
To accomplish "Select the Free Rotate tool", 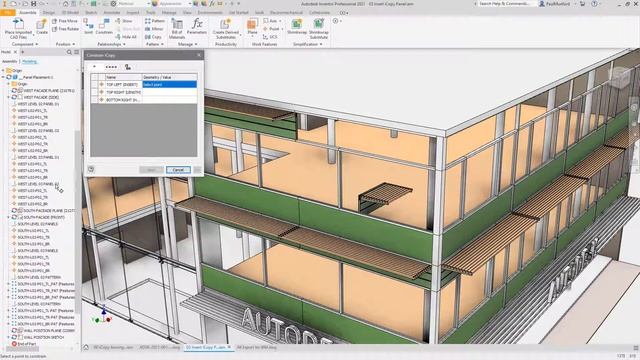I will (x=65, y=29).
